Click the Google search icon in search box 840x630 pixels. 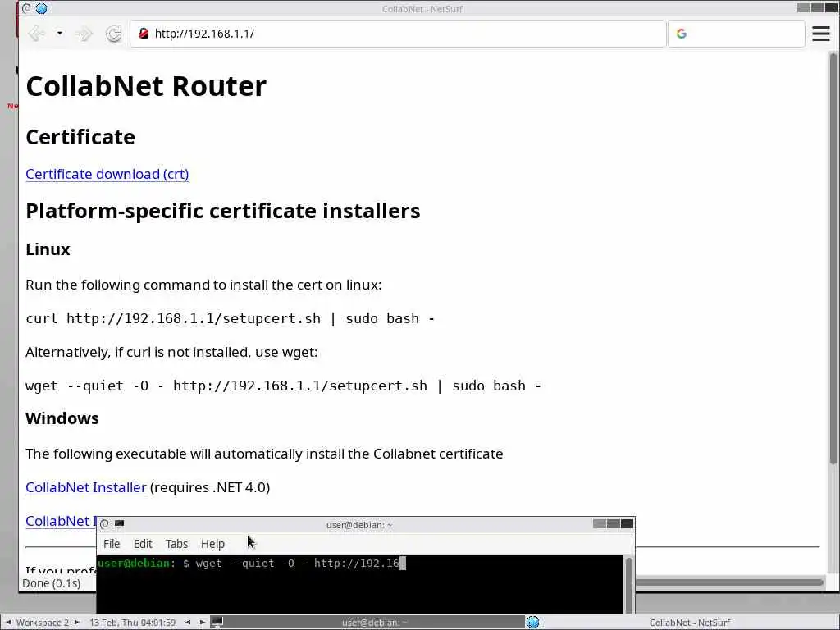point(682,34)
